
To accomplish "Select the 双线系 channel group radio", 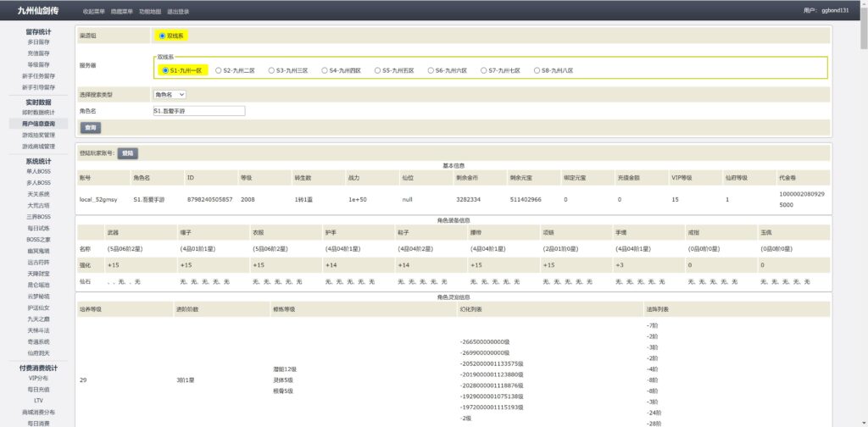I will [162, 36].
